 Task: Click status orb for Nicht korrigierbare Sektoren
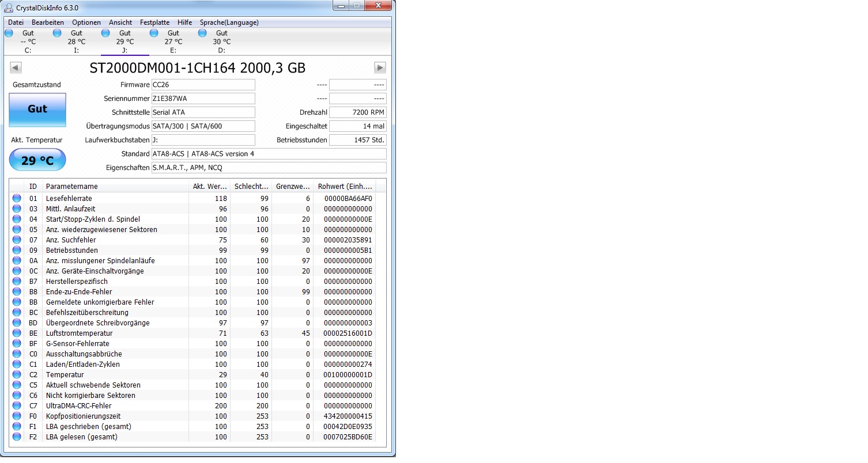coord(17,395)
